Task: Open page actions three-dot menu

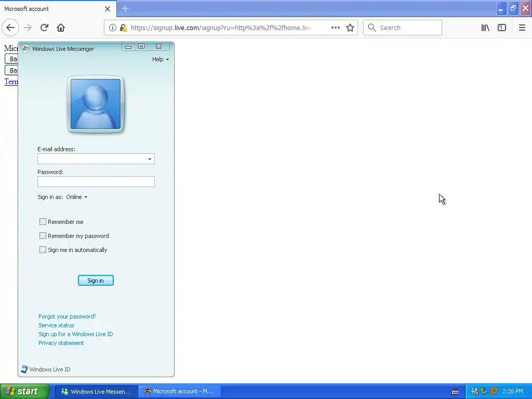Action: pyautogui.click(x=336, y=28)
